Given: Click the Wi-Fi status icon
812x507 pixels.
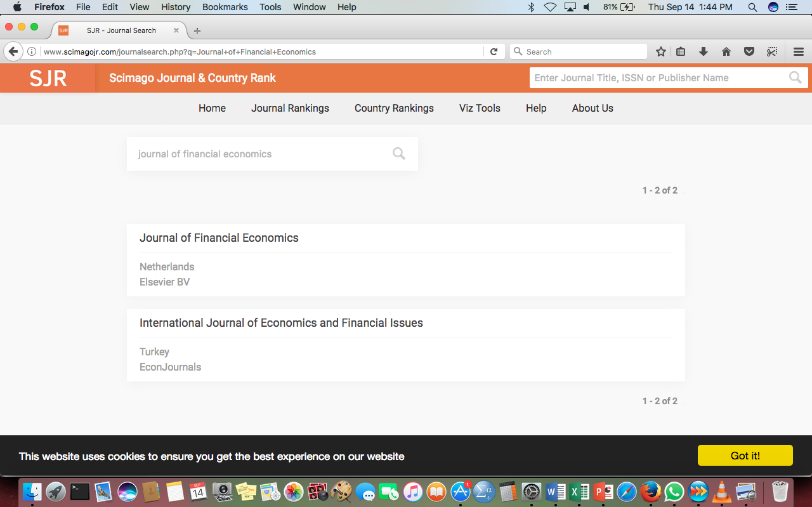Looking at the screenshot, I should [x=550, y=7].
